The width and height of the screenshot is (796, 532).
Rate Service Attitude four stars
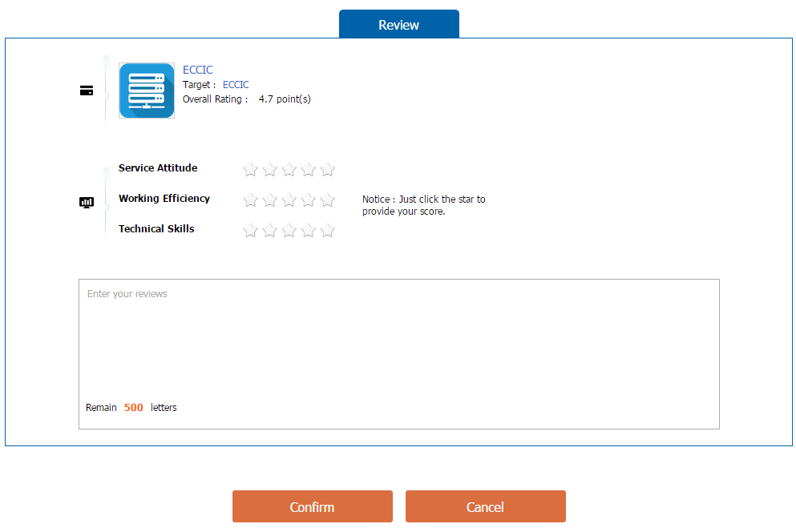coord(308,170)
